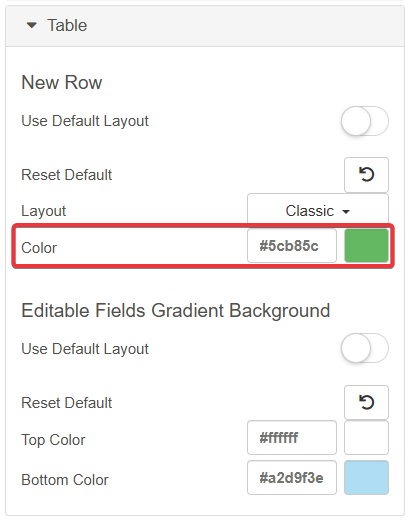Click the Bottom Color label text
Viewport: 409px width, 522px height.
(x=65, y=480)
